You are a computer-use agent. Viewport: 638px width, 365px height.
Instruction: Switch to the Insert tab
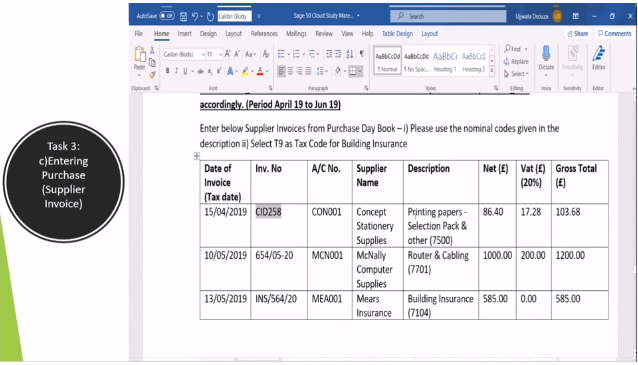184,33
